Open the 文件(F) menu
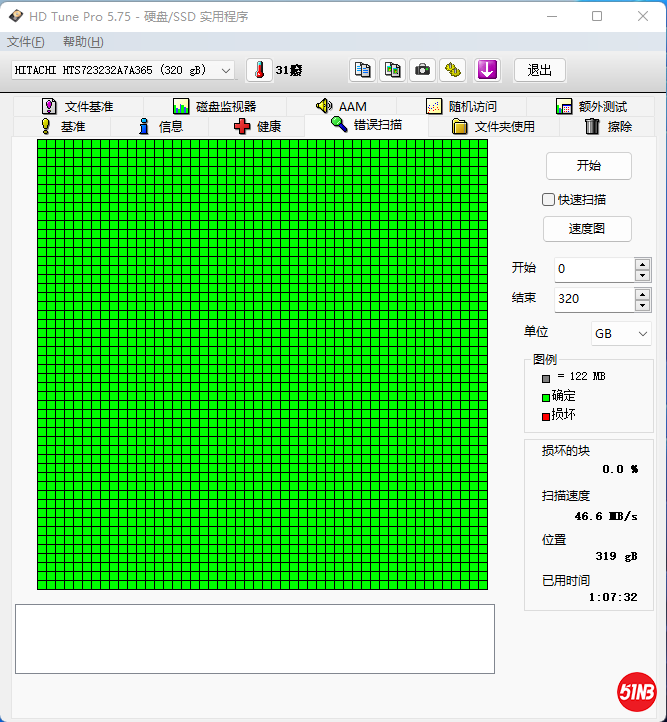Screen dimensions: 667x722 tap(26, 42)
